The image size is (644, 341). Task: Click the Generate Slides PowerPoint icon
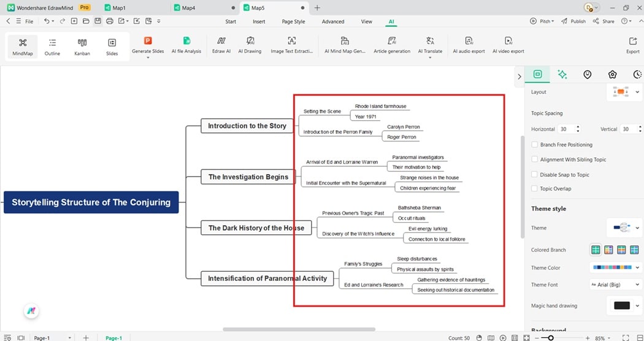(x=148, y=40)
